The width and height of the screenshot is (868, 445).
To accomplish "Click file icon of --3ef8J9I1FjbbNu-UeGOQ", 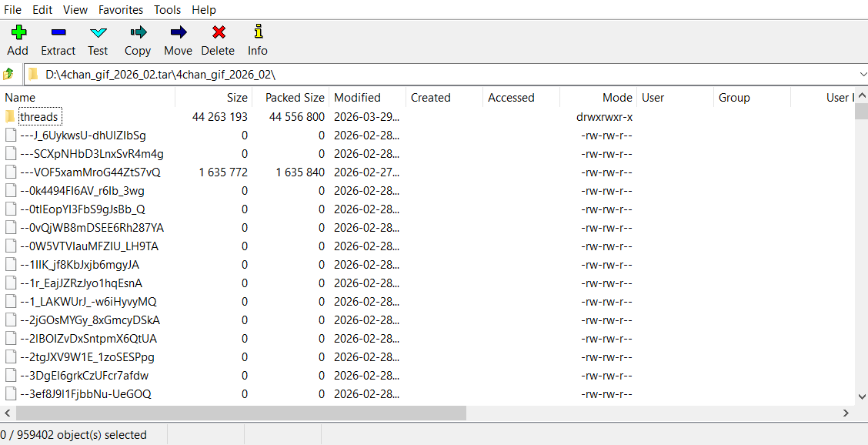I will point(11,394).
